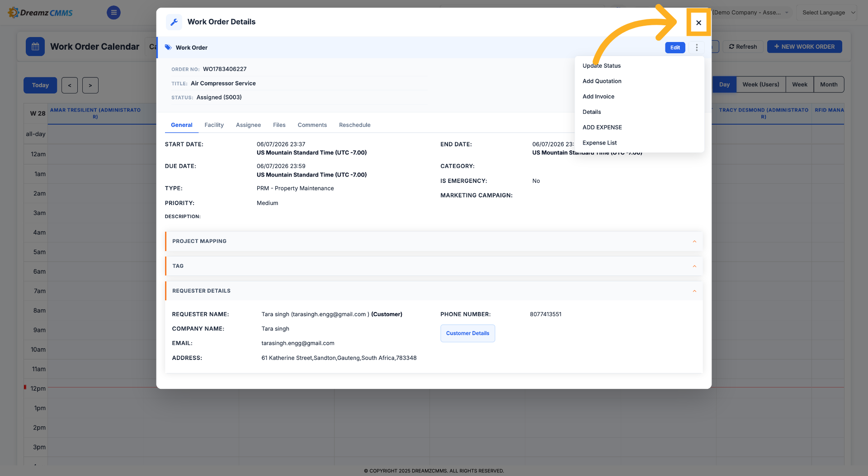Switch to the Facility tab
This screenshot has width=868, height=476.
coord(214,125)
